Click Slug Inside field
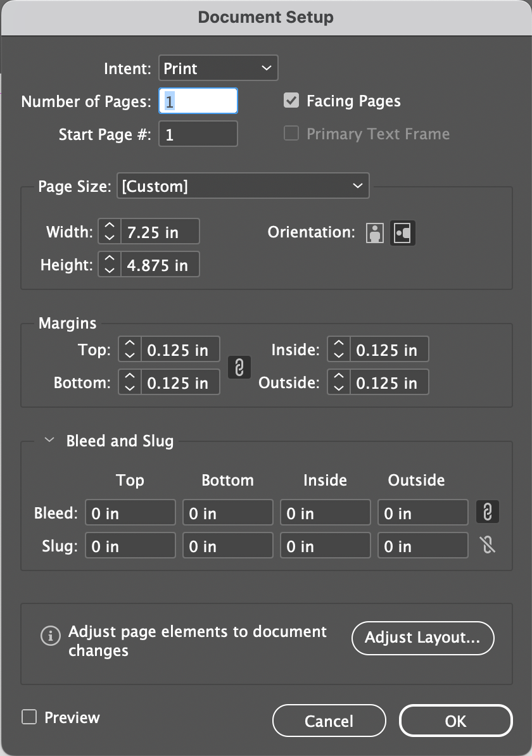Viewport: 532px width, 756px height. click(x=325, y=545)
